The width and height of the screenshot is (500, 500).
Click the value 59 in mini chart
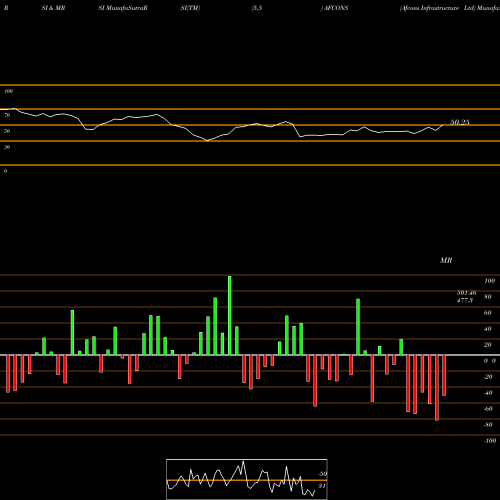[x=322, y=474]
